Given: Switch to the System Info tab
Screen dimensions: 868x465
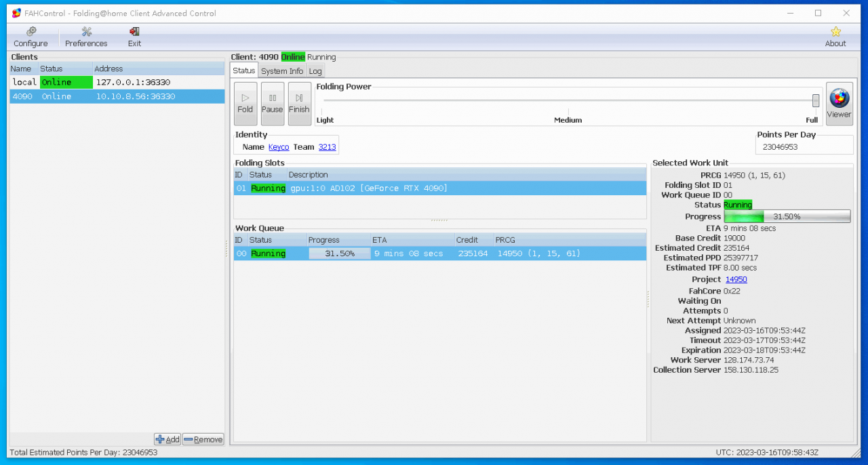Looking at the screenshot, I should [282, 70].
